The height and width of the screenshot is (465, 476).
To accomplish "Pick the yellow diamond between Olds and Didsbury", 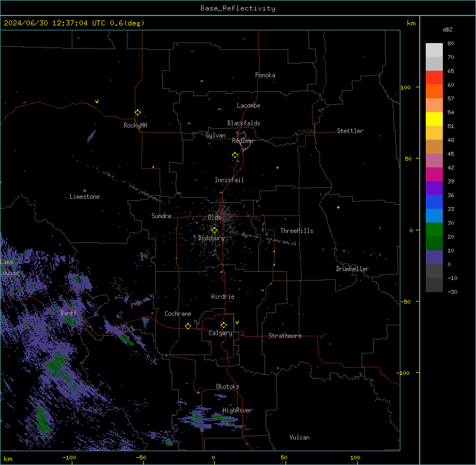I will coord(214,230).
